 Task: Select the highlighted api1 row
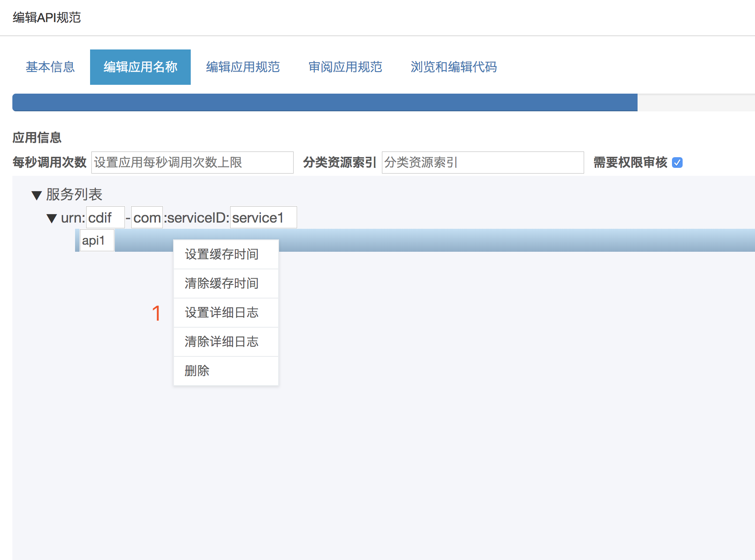pos(415,240)
